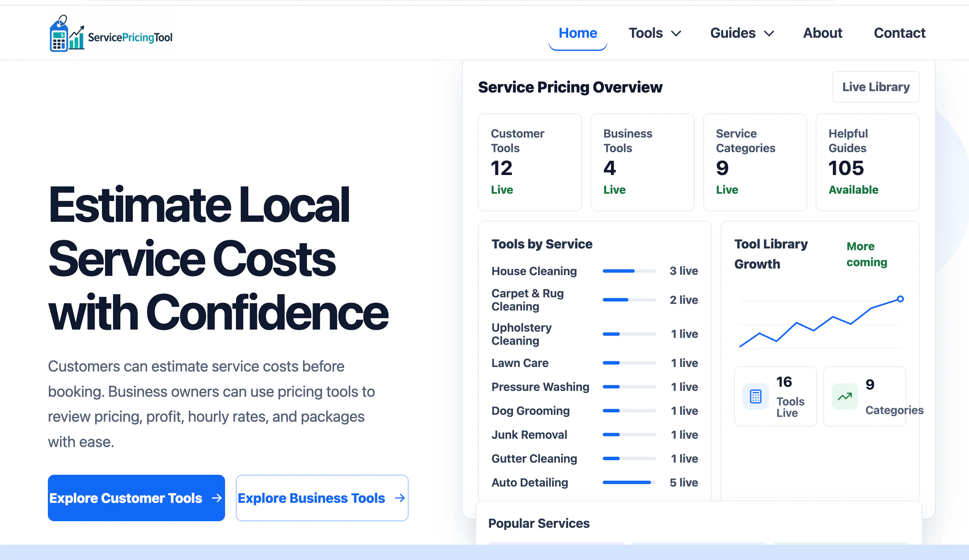The height and width of the screenshot is (560, 969).
Task: Click the "Categories" label under the 9
Action: (894, 410)
